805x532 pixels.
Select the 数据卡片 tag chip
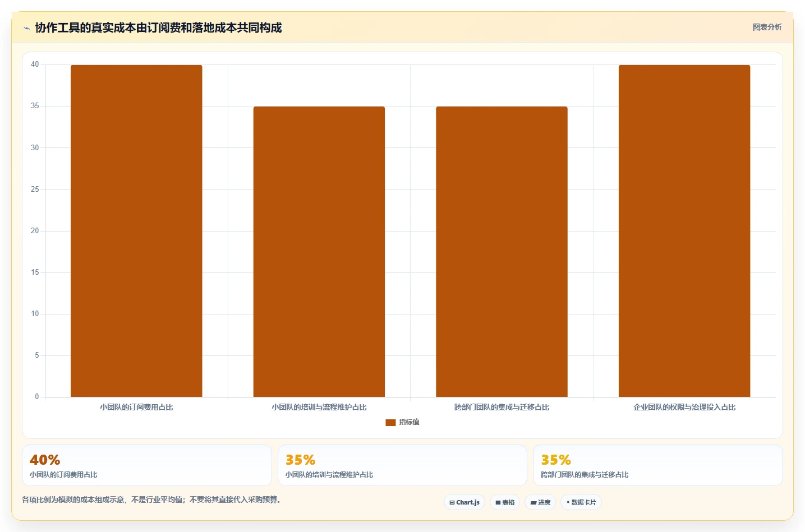581,502
